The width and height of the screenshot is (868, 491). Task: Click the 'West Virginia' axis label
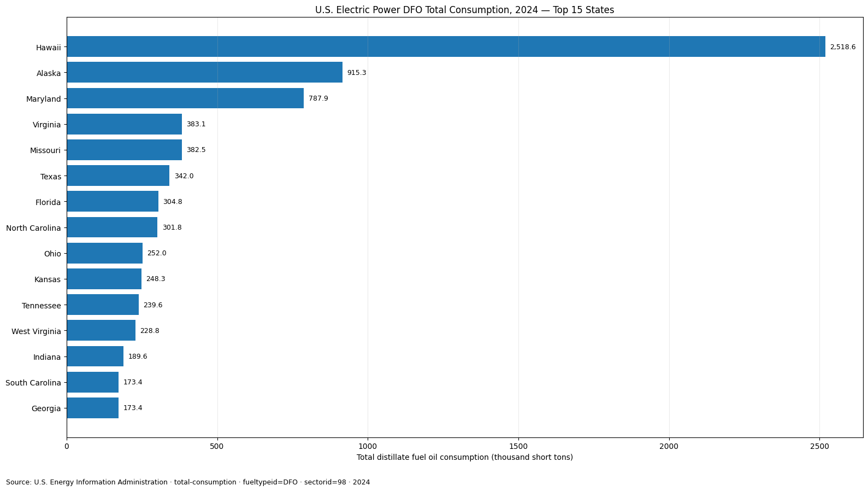[x=36, y=331]
